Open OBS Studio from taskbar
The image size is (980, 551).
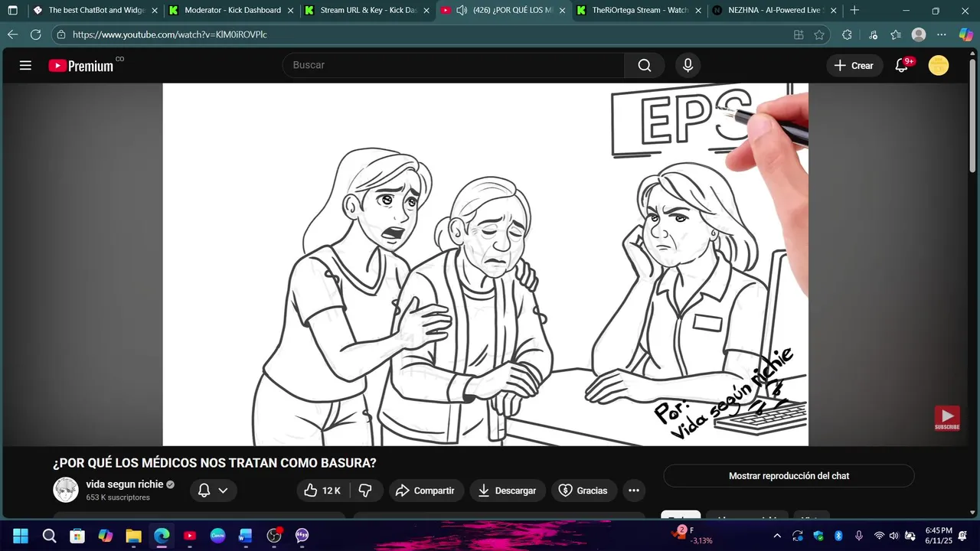(274, 536)
